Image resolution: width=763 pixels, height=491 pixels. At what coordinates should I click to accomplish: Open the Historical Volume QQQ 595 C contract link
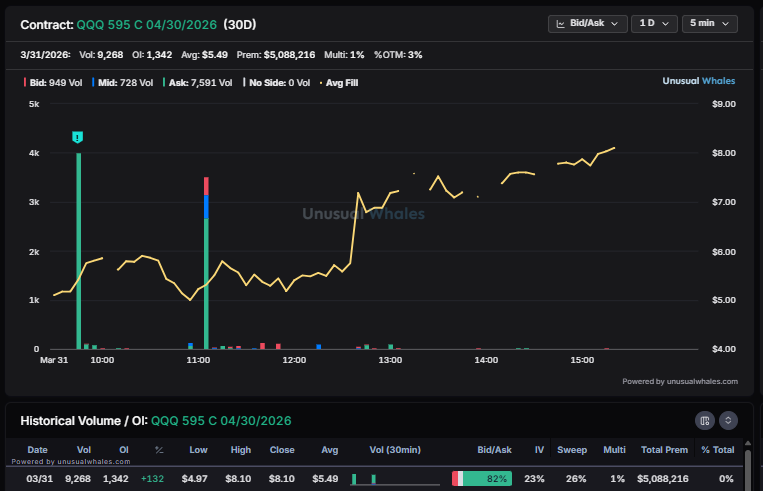(x=221, y=421)
